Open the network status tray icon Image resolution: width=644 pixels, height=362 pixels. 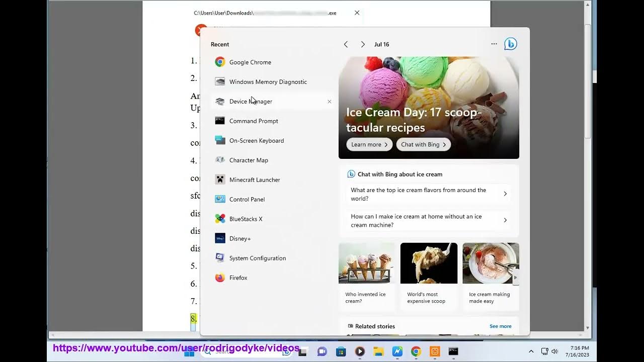pyautogui.click(x=544, y=351)
